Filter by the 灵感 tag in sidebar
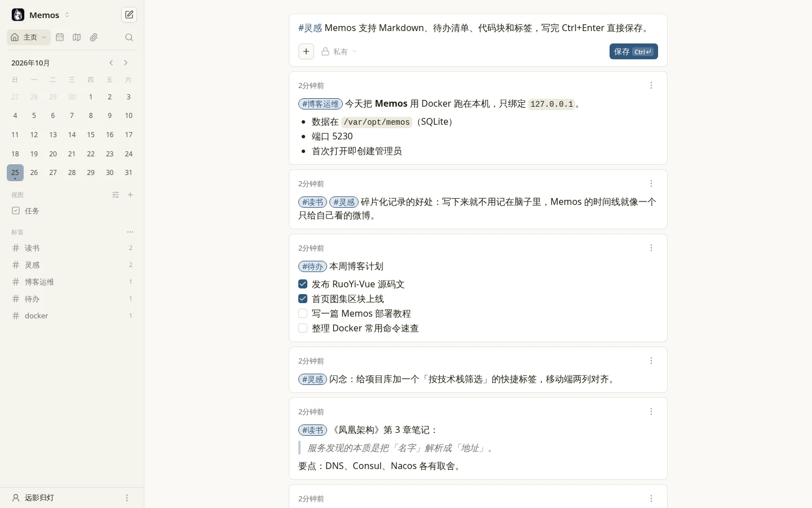Screen dimensions: 812x508 (72, 265)
